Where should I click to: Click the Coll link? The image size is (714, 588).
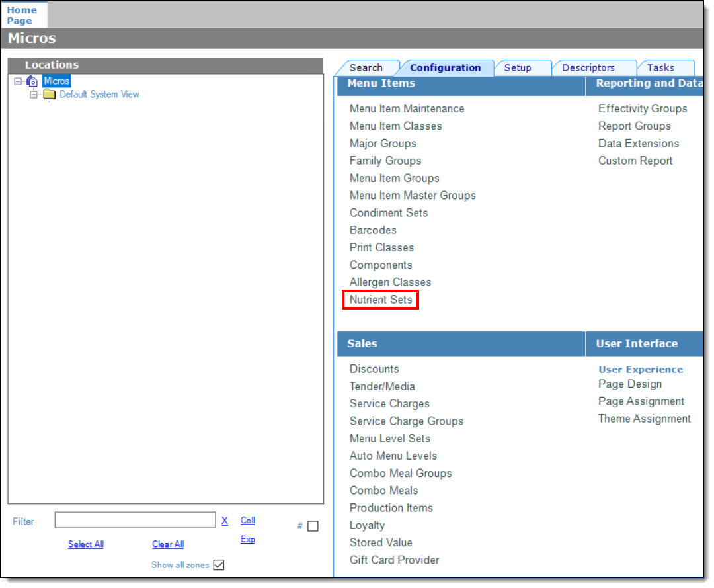pos(248,520)
